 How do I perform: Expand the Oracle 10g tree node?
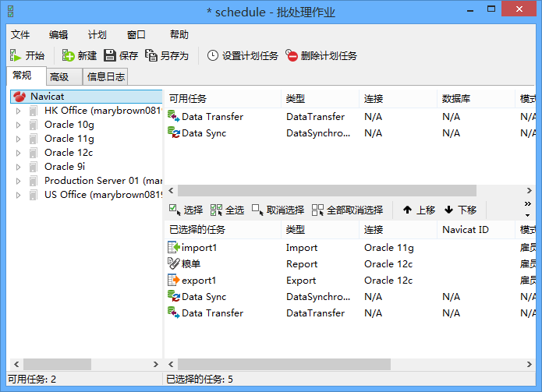(x=18, y=125)
